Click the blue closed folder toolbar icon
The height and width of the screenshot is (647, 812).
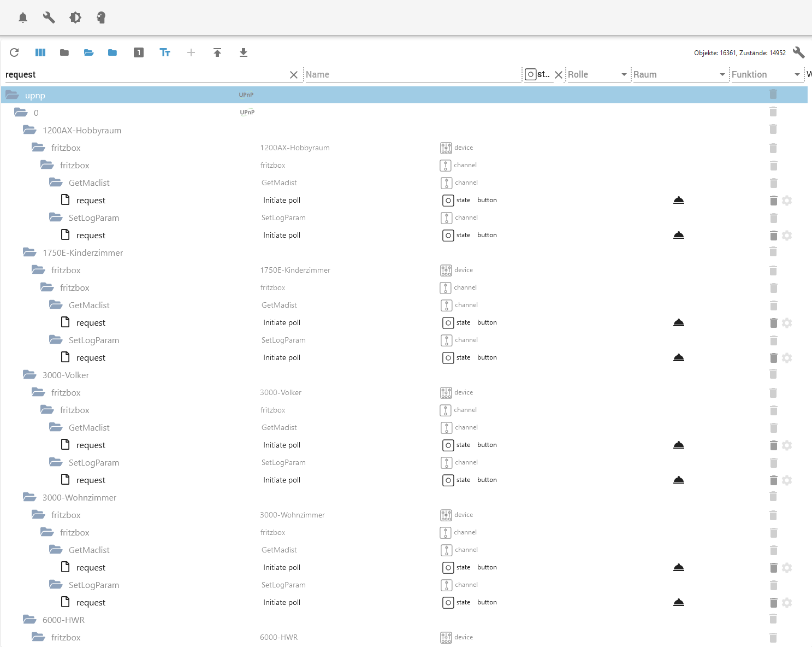[x=112, y=52]
